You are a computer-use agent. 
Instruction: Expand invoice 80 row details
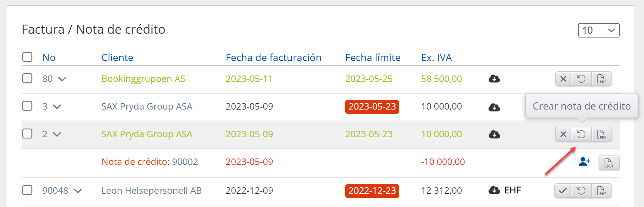coord(62,79)
